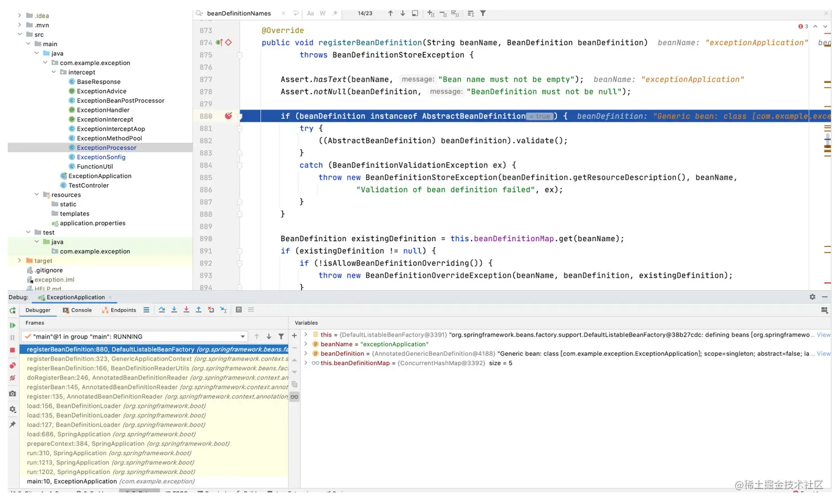The width and height of the screenshot is (837, 504).
Task: Go to the next search occurrence arrow
Action: (x=402, y=13)
